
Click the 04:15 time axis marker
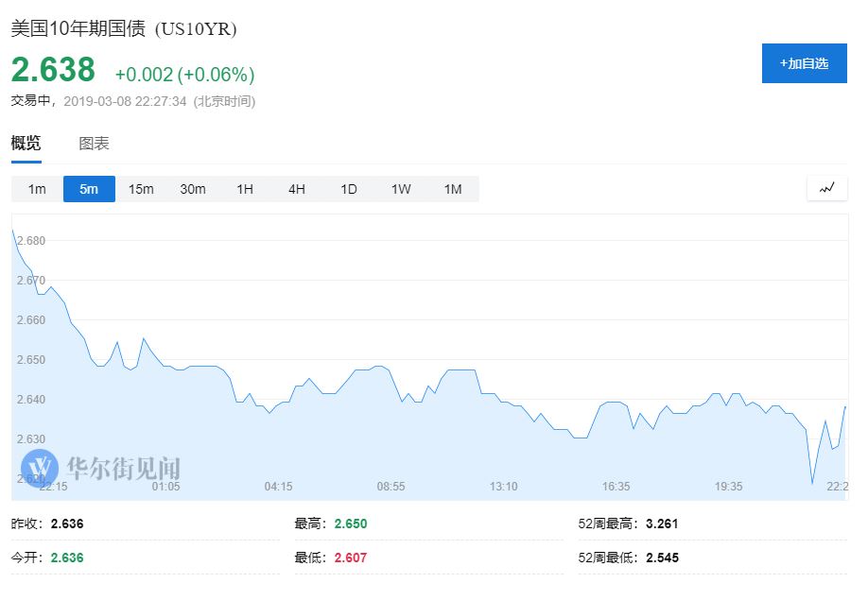[278, 487]
